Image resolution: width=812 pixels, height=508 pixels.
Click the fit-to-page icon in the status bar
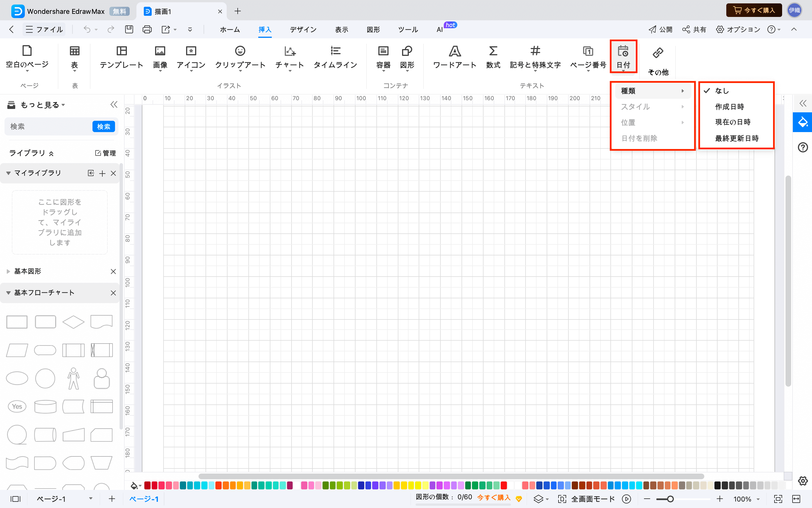778,499
